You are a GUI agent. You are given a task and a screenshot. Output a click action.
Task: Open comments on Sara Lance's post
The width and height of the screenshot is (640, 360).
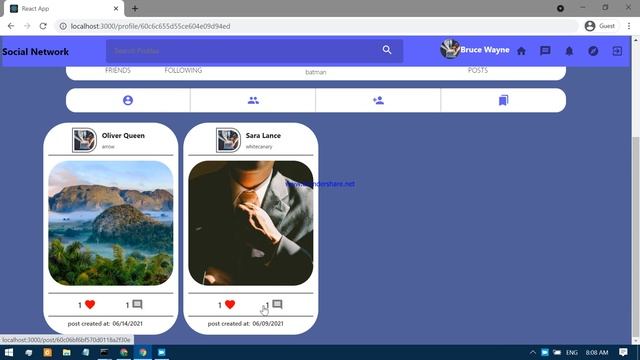(x=278, y=304)
